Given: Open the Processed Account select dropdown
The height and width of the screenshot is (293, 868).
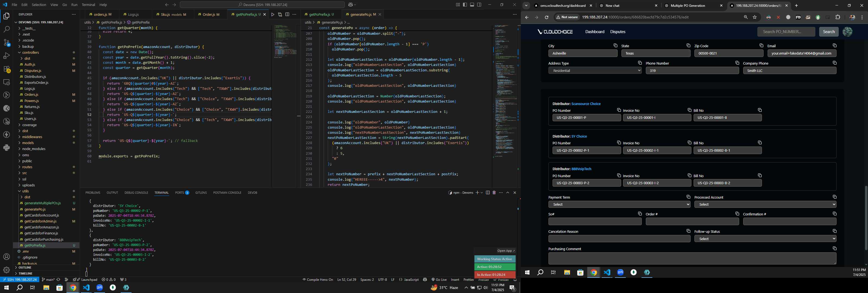Looking at the screenshot, I should click(x=765, y=204).
